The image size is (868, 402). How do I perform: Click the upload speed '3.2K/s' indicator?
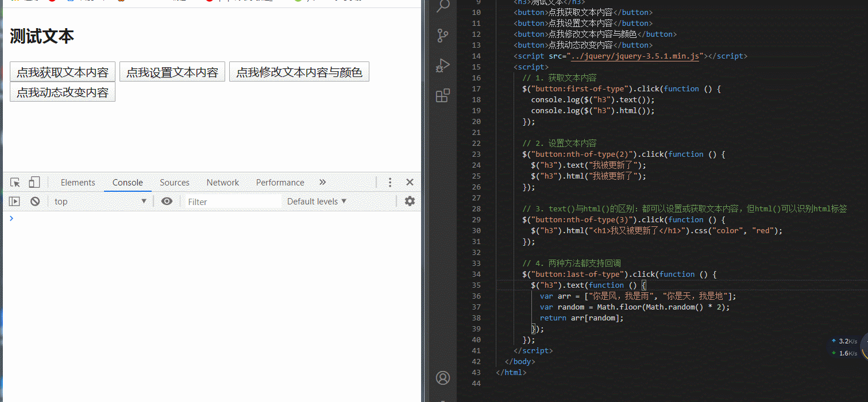[844, 341]
